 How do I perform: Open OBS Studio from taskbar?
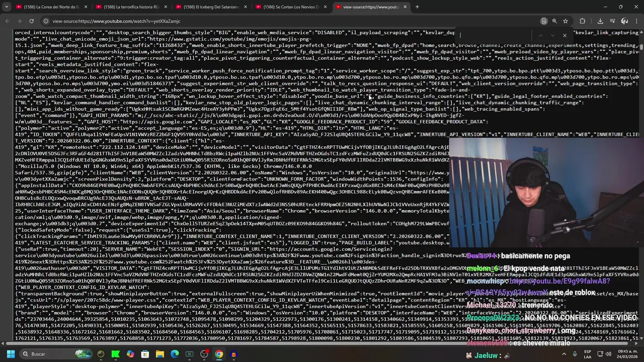[x=204, y=354]
